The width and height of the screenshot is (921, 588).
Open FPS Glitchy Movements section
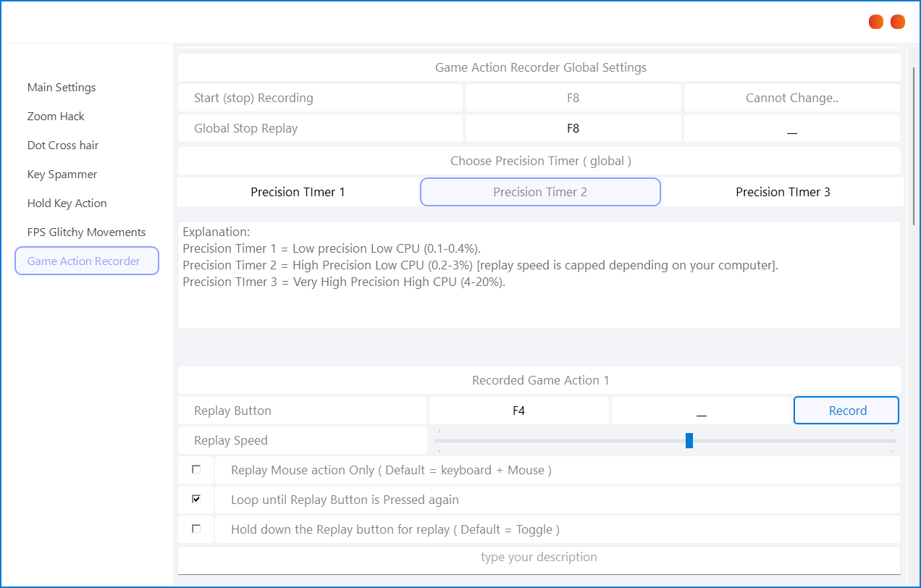86,232
